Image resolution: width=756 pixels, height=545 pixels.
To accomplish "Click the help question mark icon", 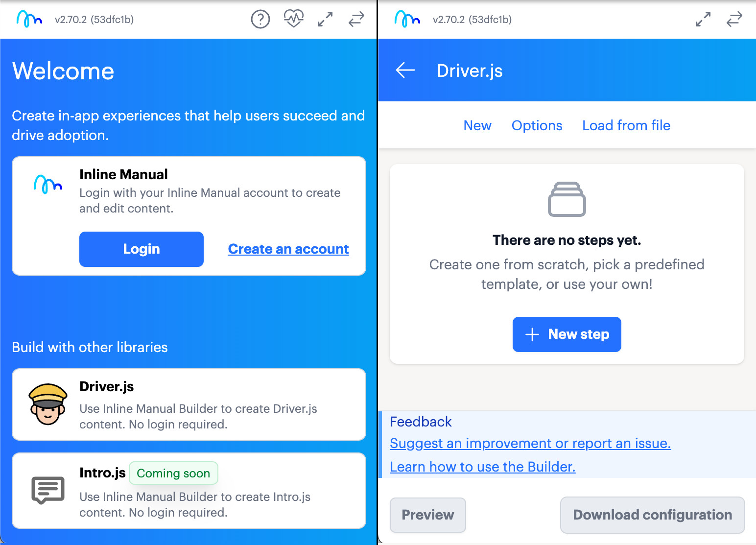I will [x=260, y=20].
